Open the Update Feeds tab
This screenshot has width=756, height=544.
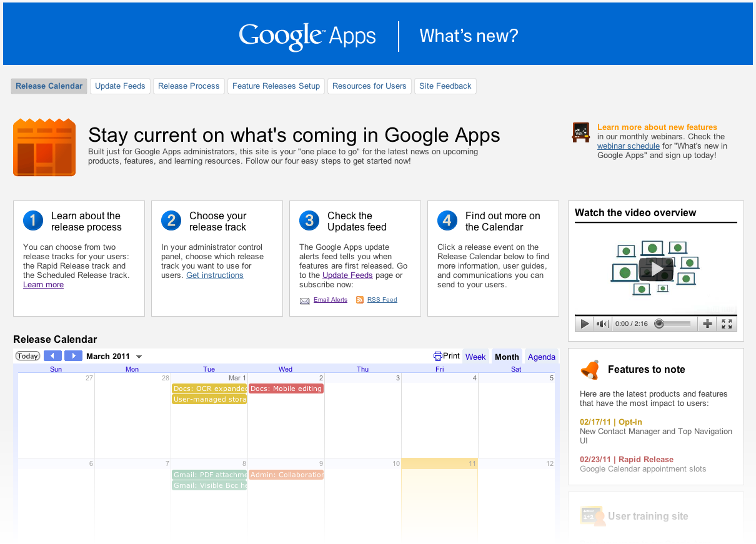120,86
